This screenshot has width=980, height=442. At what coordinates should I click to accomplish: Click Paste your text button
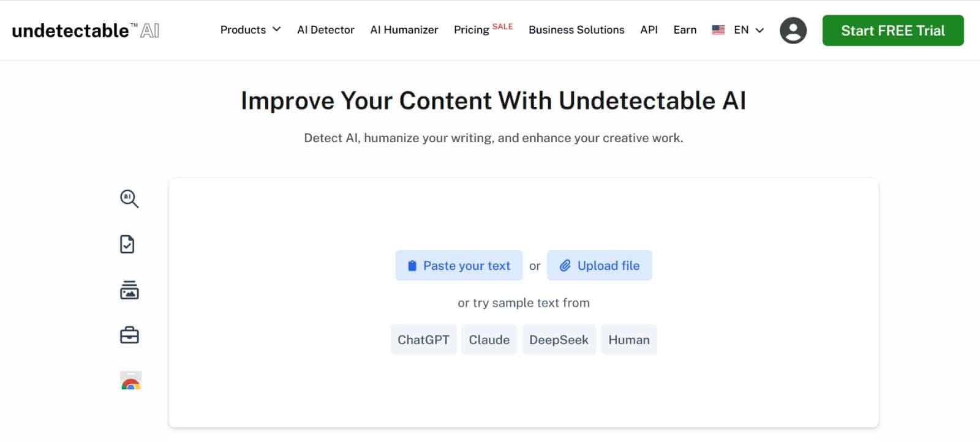[x=459, y=265]
